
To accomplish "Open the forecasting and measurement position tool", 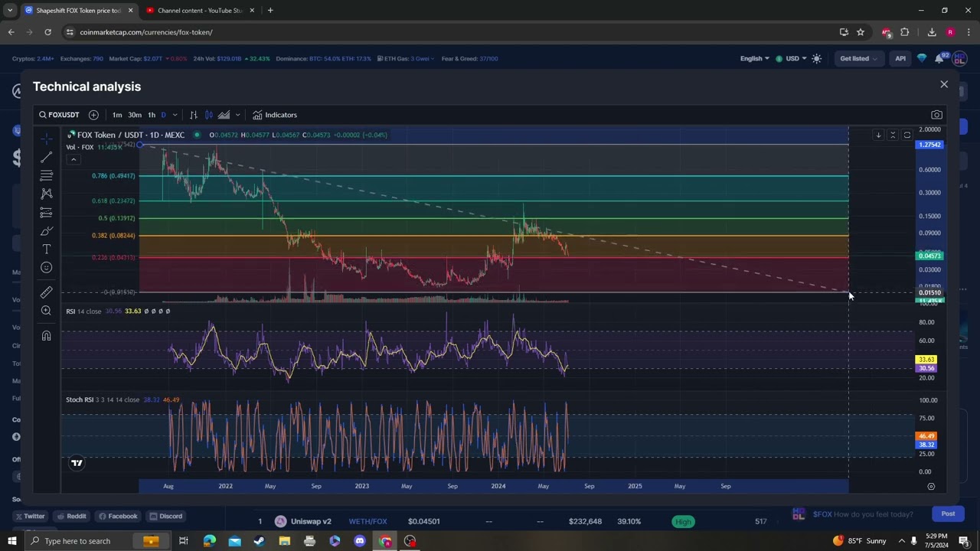I will (x=46, y=212).
